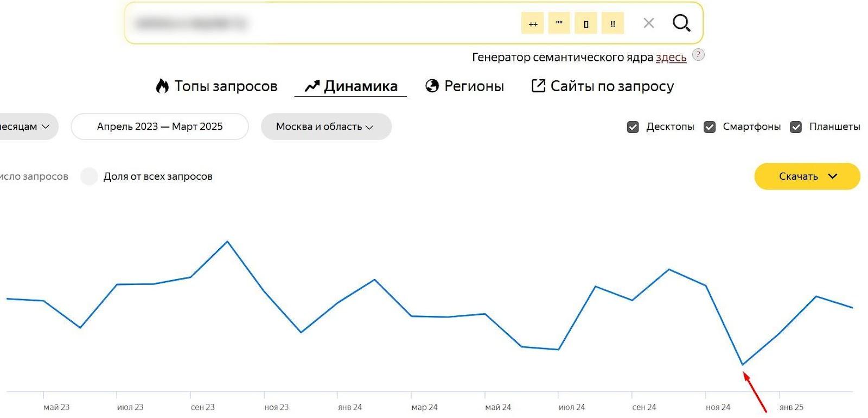
Task: Click the question mark help icon
Action: pos(699,55)
